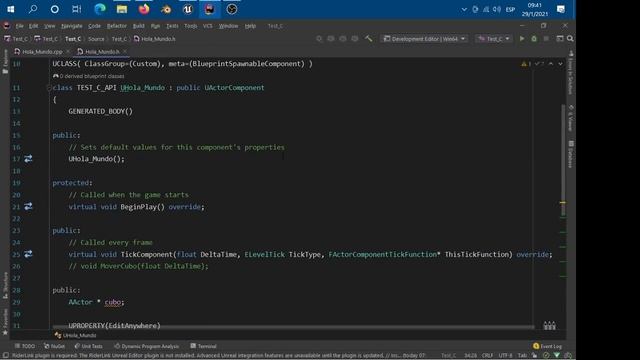This screenshot has height=360, width=640.
Task: Click the Hola_Mundo.h breadcrumb item
Action: 154,39
